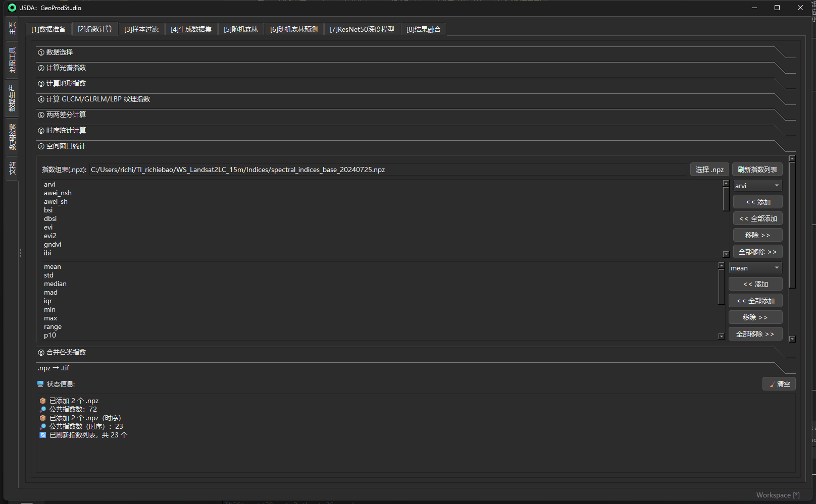Viewport: 816px width, 504px height.
Task: Open the arvi index dropdown
Action: (x=757, y=186)
